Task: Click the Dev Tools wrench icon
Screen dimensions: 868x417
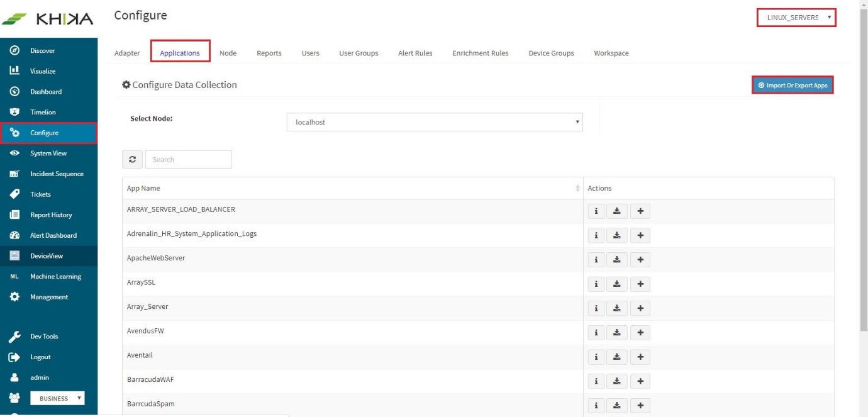Action: 14,336
